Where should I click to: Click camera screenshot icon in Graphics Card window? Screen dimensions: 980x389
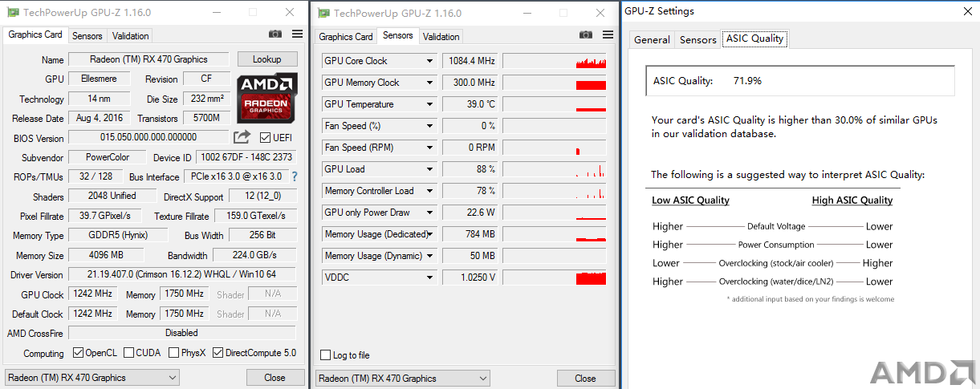(275, 34)
